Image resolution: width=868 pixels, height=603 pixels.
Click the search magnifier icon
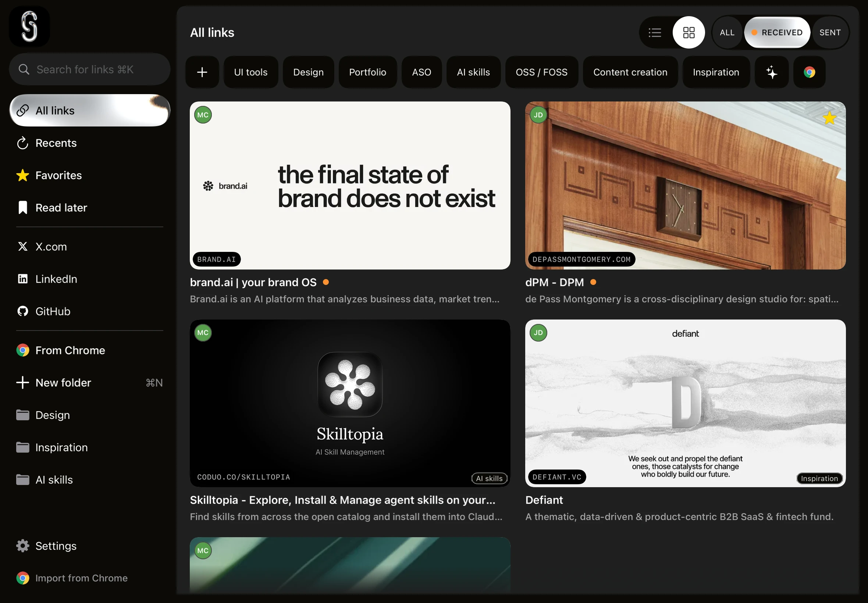pyautogui.click(x=24, y=69)
